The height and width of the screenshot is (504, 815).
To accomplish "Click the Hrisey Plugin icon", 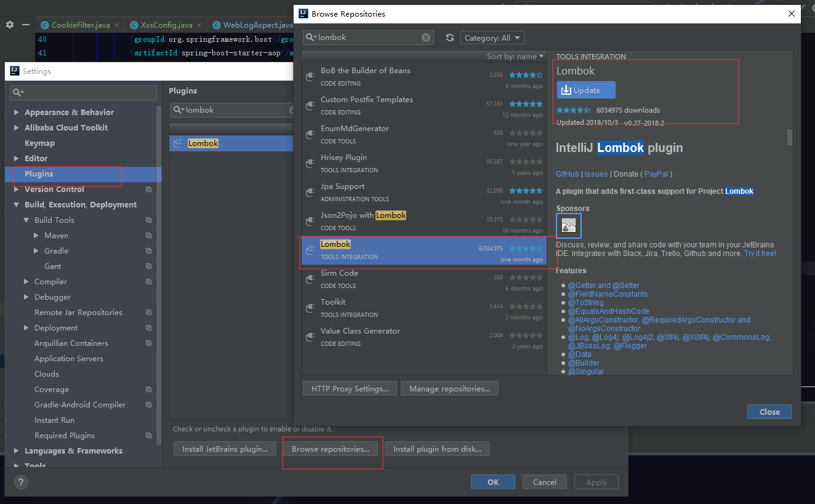I will [311, 164].
